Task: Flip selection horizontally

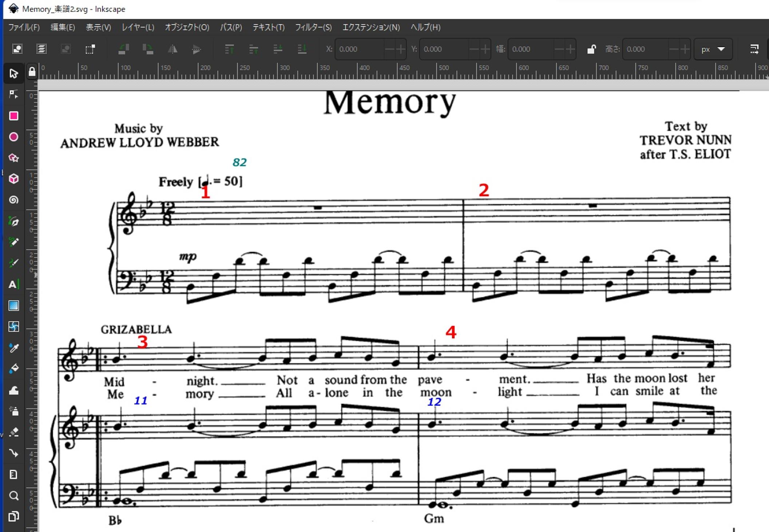Action: (x=172, y=49)
